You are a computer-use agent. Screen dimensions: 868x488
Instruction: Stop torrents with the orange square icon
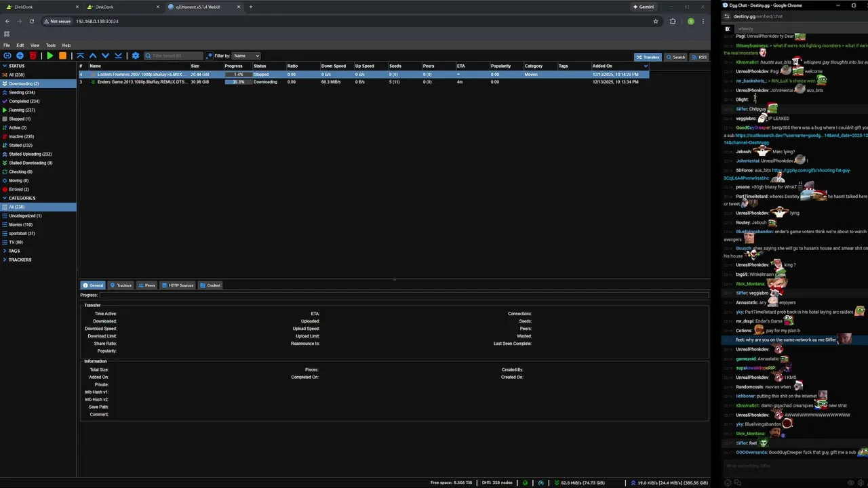(62, 56)
